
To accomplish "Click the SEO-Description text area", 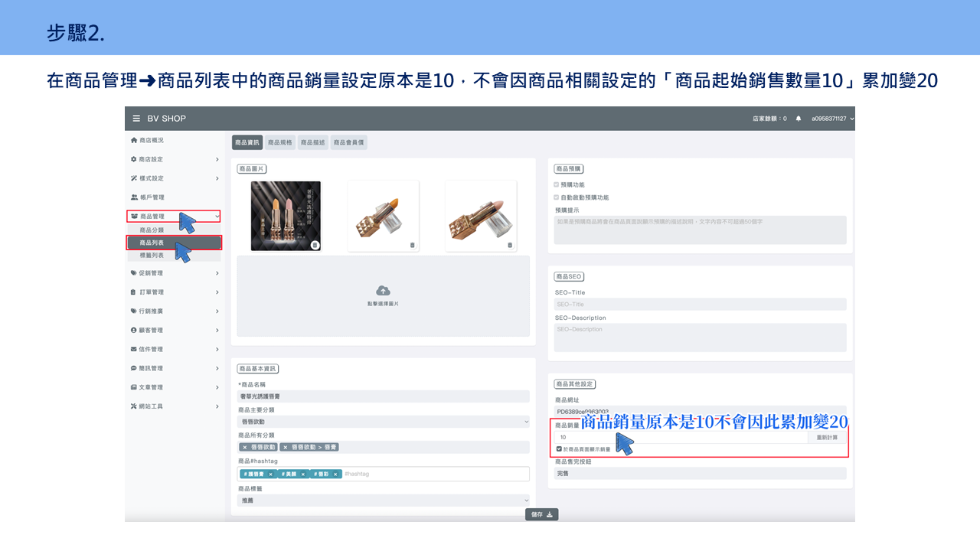I will coord(701,337).
